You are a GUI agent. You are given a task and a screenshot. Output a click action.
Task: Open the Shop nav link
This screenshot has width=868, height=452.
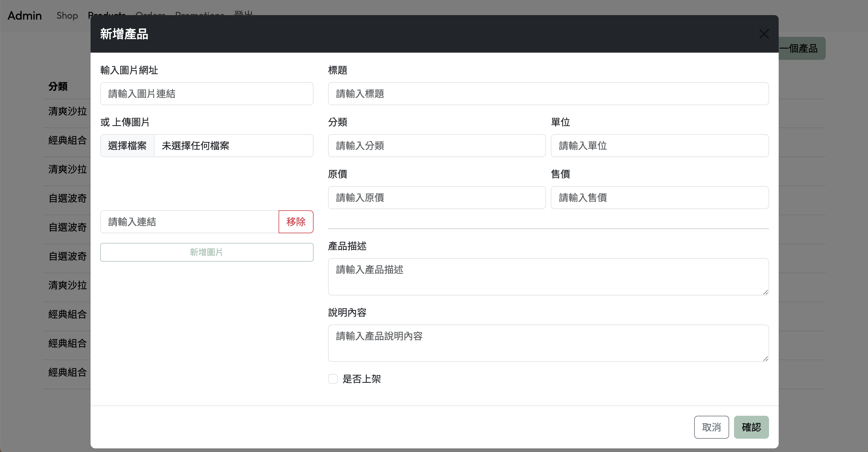click(x=67, y=15)
